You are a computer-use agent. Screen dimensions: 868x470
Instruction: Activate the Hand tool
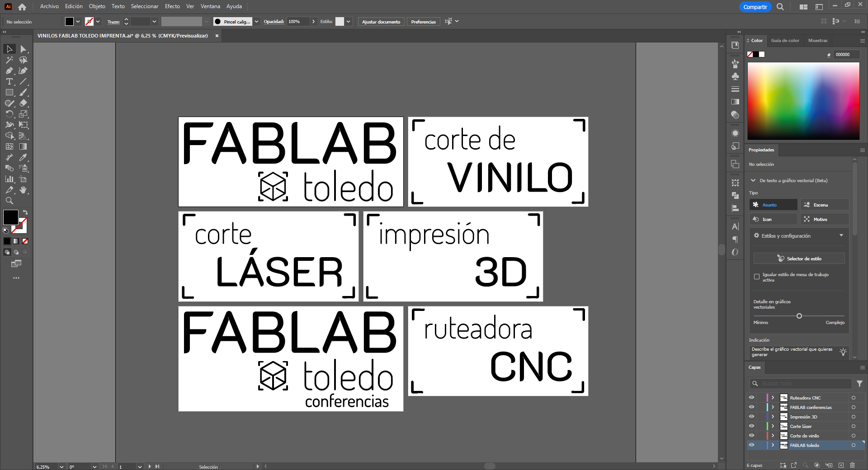coord(24,190)
